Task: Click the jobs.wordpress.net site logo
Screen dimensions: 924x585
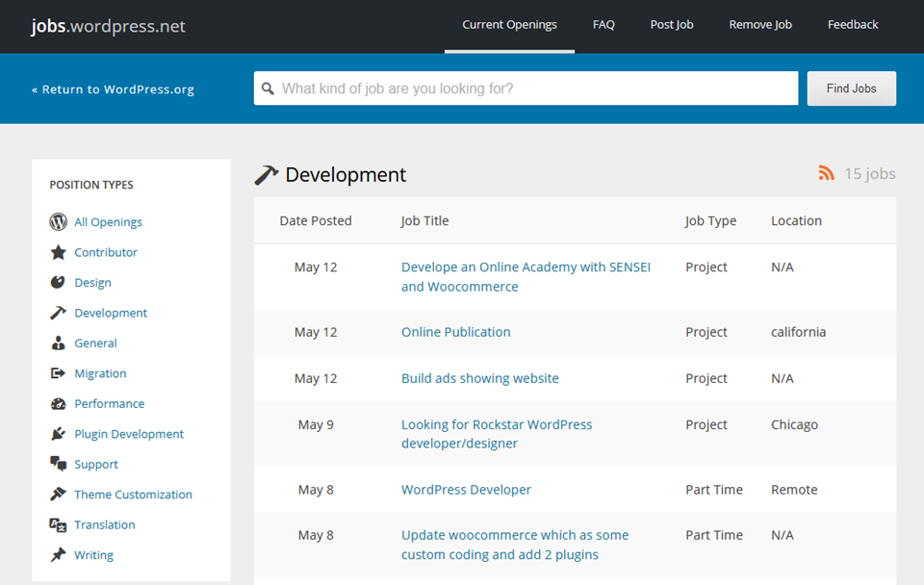Action: (x=107, y=26)
